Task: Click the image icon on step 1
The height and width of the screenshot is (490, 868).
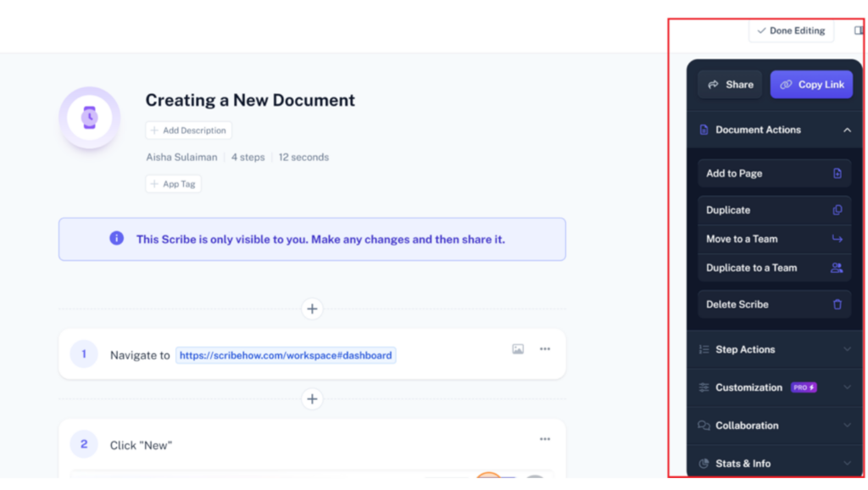Action: 518,349
